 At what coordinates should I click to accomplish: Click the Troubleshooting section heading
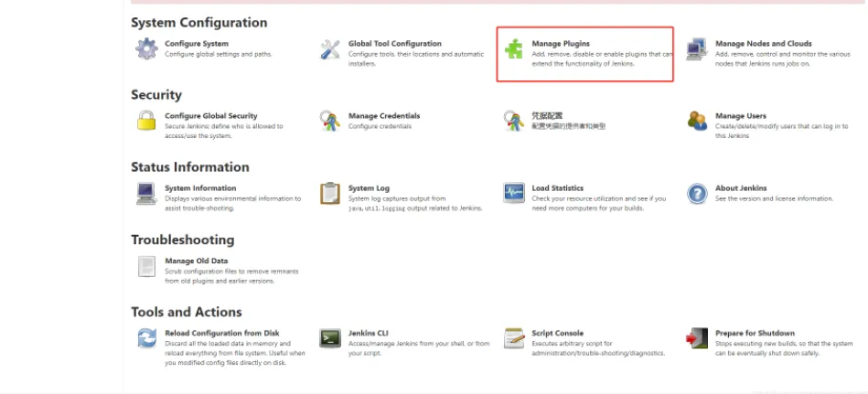coord(183,240)
